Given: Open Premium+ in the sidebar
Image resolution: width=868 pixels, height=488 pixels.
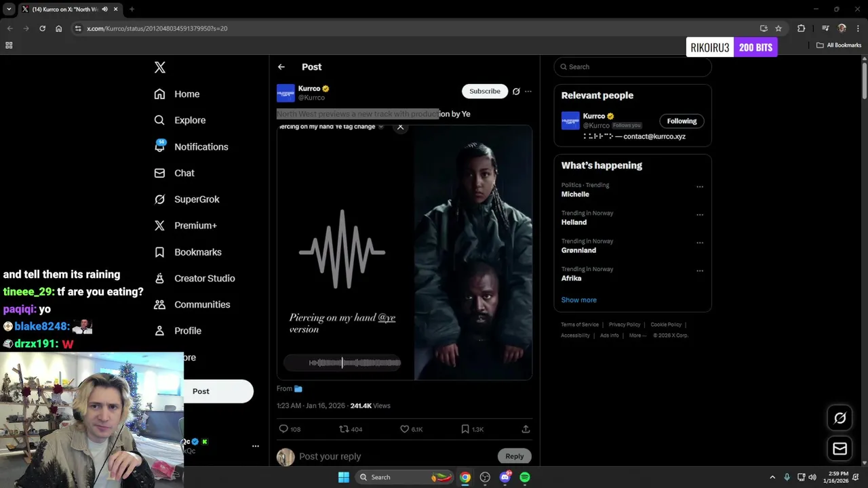Looking at the screenshot, I should click(186, 226).
